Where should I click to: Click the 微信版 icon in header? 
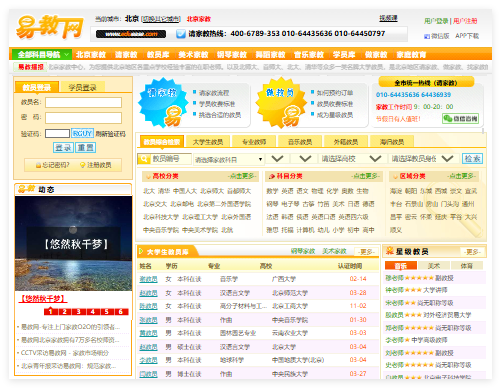pos(427,36)
